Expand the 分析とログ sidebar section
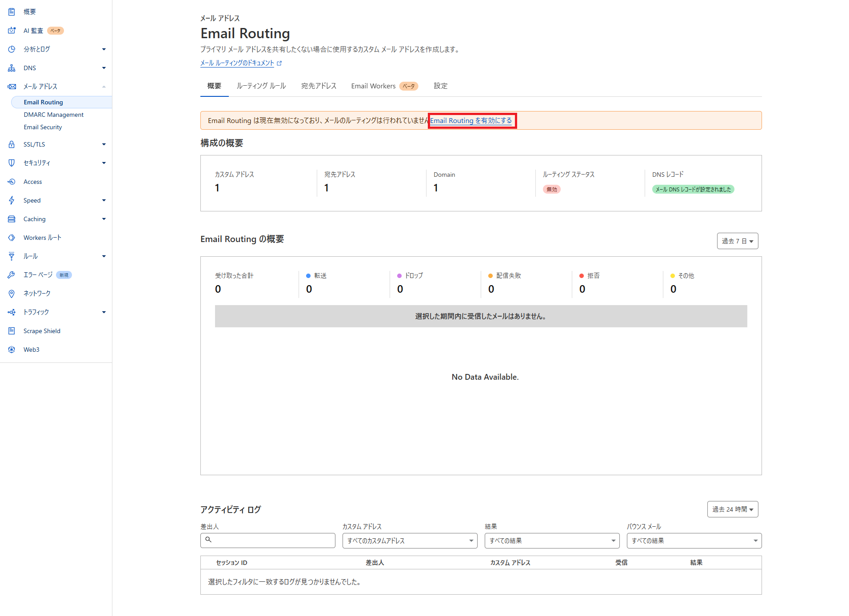Screen dimensions: 849x616 (104, 49)
